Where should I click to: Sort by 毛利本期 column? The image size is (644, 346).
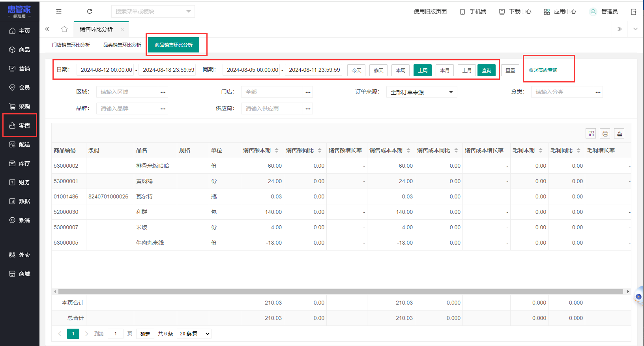(541, 150)
